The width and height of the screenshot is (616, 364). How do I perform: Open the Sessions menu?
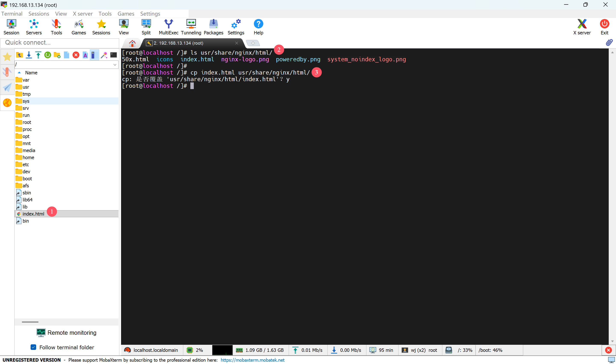pyautogui.click(x=39, y=14)
